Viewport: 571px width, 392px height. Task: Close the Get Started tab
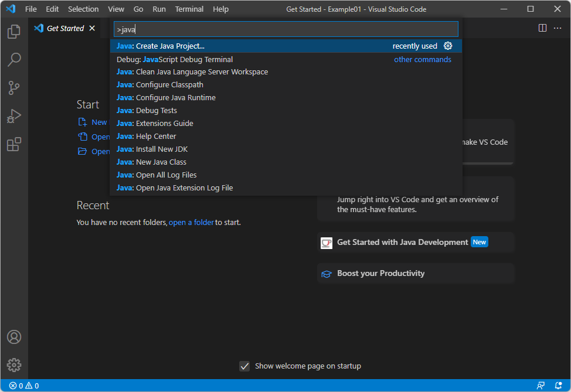[92, 28]
